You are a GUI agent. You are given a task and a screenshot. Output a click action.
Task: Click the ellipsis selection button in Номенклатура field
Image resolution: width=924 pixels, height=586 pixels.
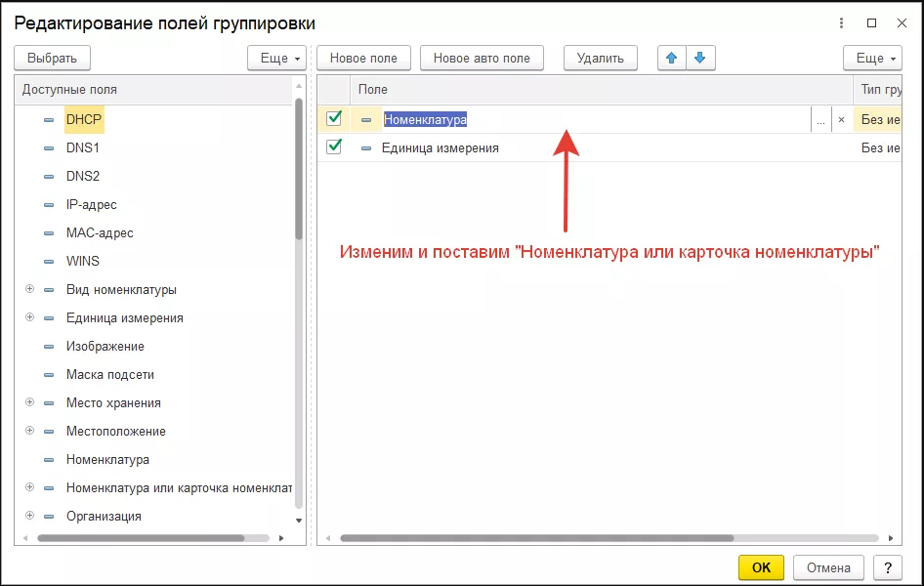click(820, 119)
